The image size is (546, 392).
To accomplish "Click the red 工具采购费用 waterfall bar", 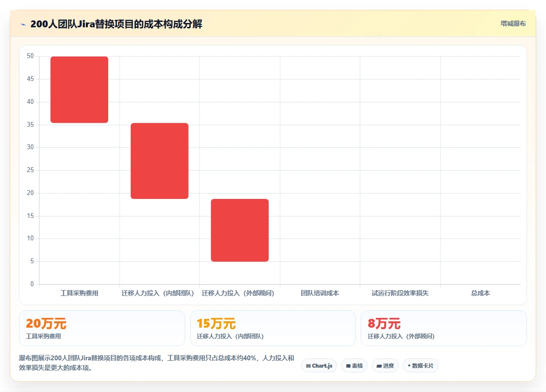I will click(79, 90).
